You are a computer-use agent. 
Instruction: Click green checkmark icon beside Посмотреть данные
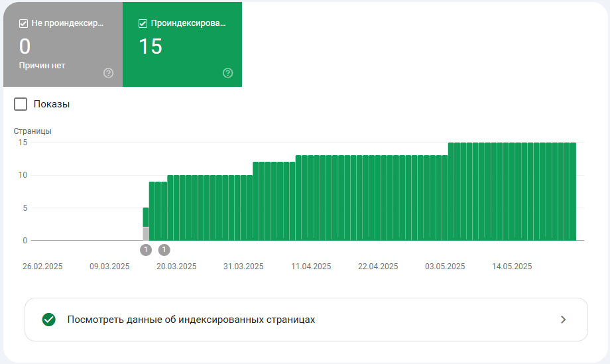[48, 320]
